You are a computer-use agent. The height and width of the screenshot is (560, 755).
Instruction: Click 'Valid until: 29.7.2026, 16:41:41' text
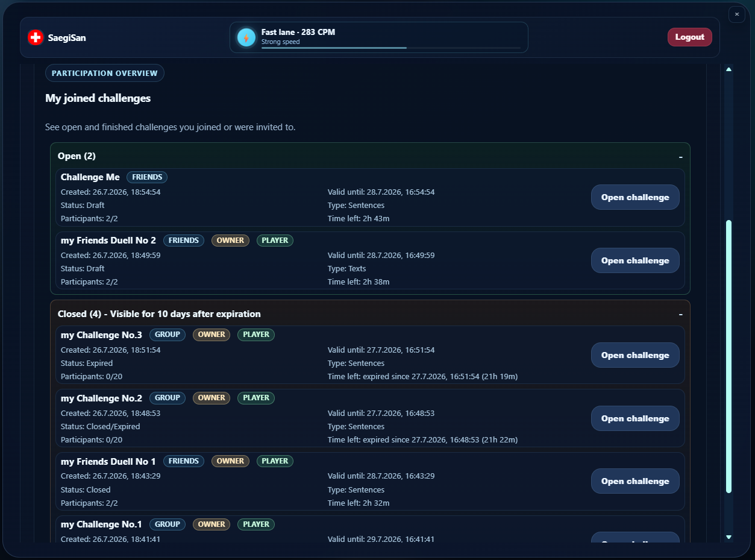pos(381,539)
